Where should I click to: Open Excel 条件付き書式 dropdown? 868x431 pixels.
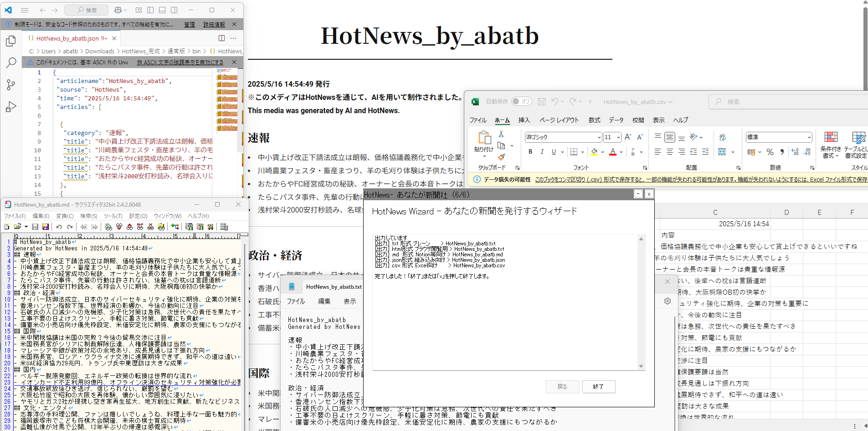(831, 145)
